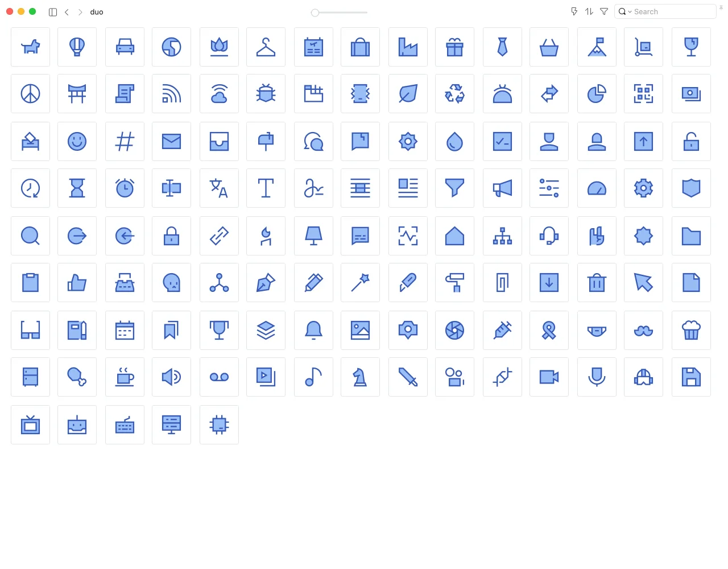Select the hourglass icon
This screenshot has width=728, height=569.
click(77, 188)
